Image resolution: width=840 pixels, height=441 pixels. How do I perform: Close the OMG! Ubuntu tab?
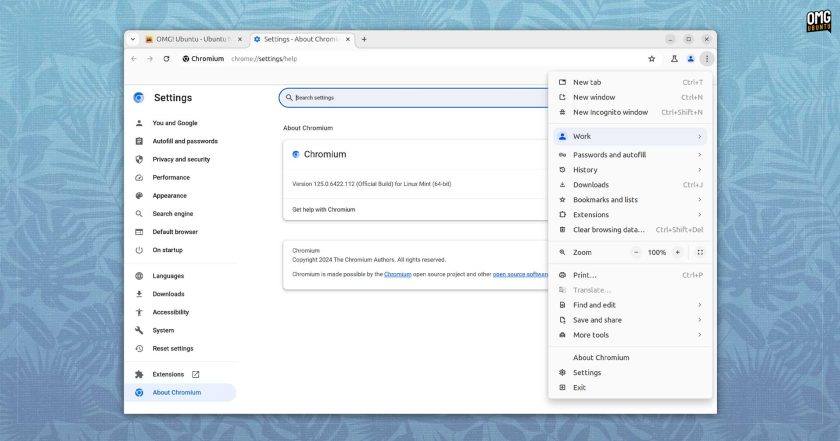pyautogui.click(x=239, y=39)
